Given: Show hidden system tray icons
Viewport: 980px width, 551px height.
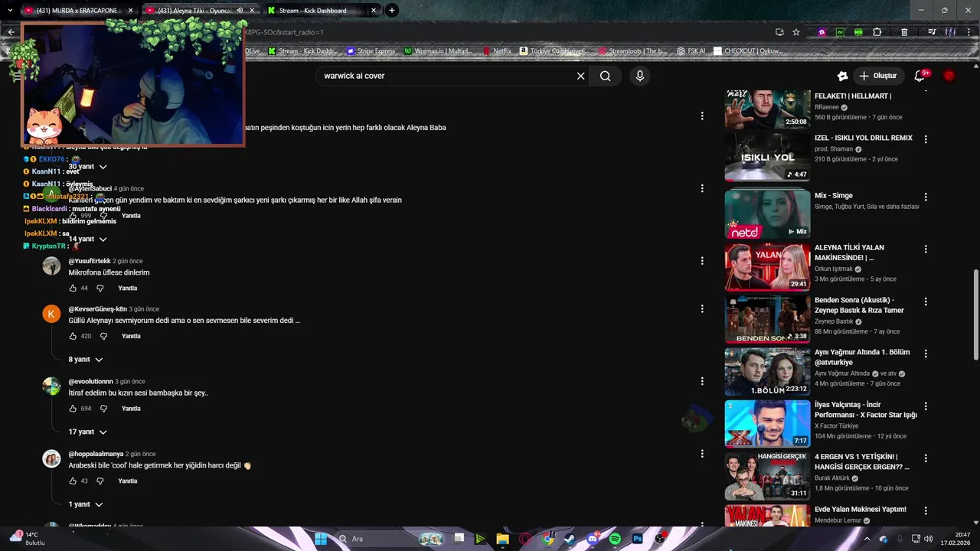Looking at the screenshot, I should [866, 539].
